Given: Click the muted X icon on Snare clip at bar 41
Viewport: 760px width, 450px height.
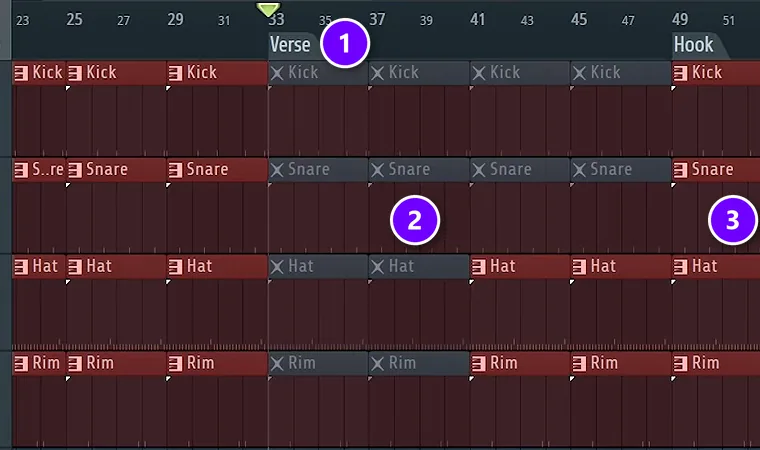Looking at the screenshot, I should [479, 170].
